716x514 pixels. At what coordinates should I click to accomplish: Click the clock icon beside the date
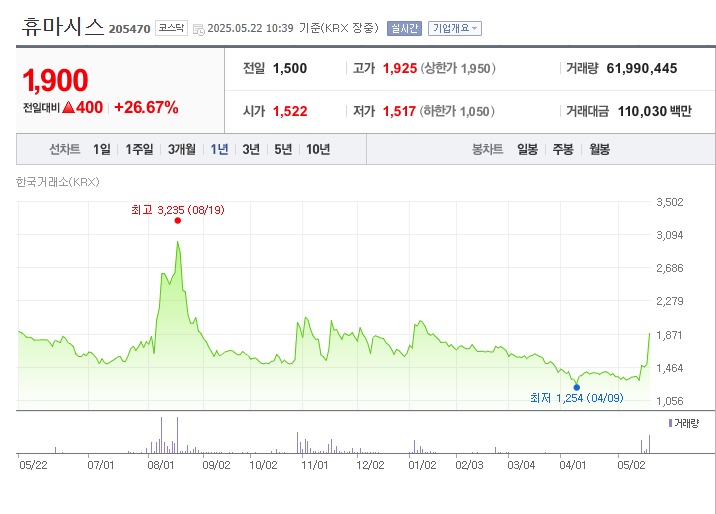pos(199,30)
